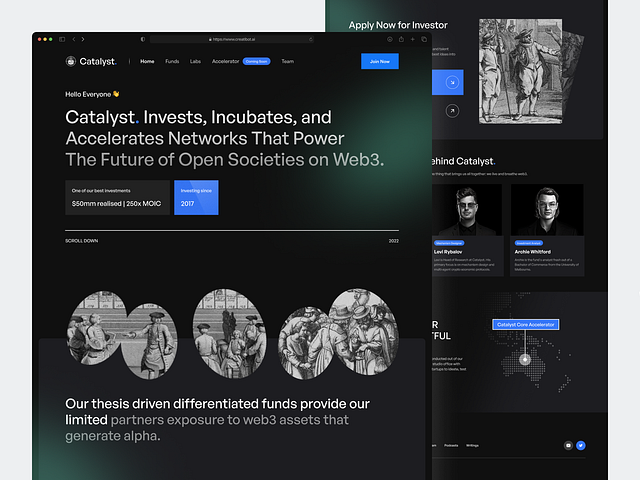Click the Catalyst Core Accelerator map label
640x480 pixels.
[x=526, y=324]
